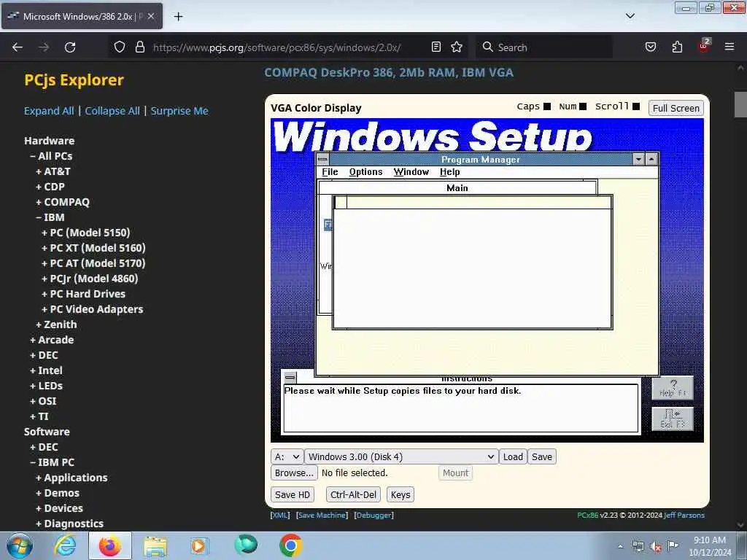Click the muted volume tray icon
The height and width of the screenshot is (560, 747).
point(656,547)
